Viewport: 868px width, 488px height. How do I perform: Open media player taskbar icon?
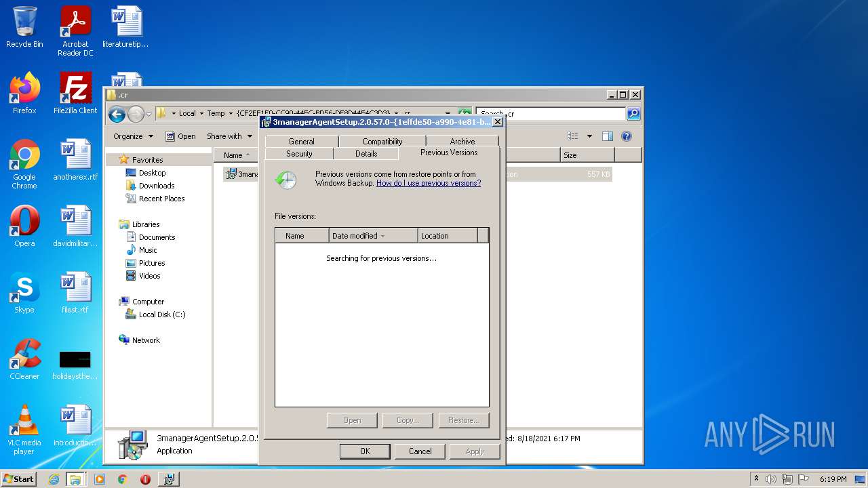[x=100, y=479]
